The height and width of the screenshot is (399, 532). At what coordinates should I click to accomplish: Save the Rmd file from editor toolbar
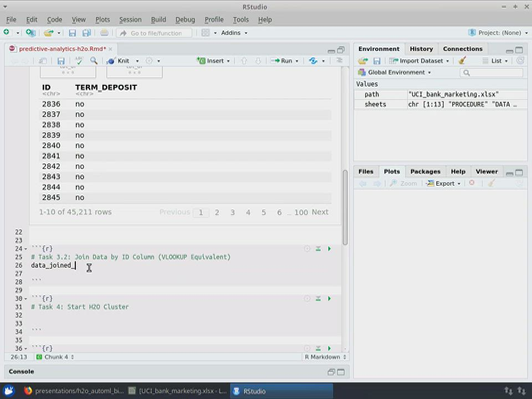(61, 61)
